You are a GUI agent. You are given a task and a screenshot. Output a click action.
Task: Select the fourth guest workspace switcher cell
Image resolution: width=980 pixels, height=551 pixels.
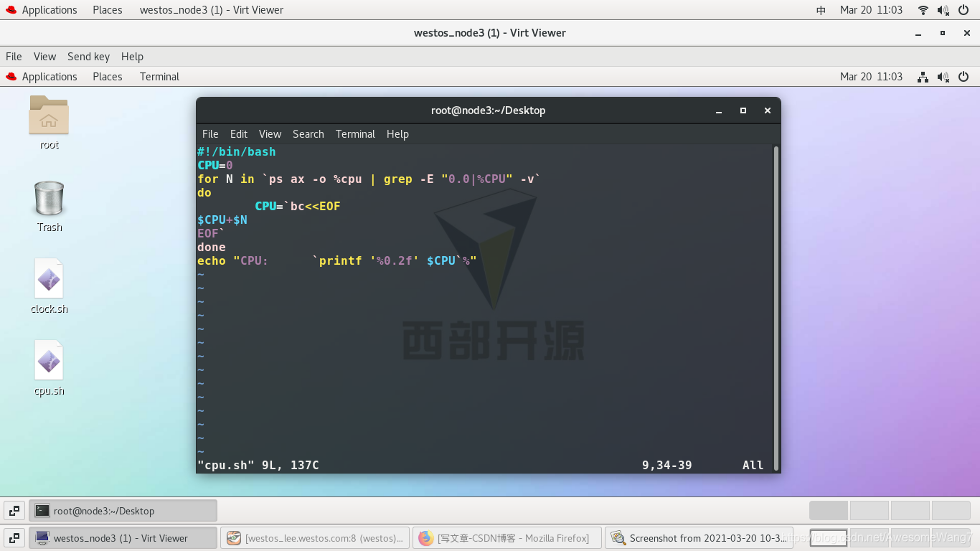pyautogui.click(x=951, y=511)
